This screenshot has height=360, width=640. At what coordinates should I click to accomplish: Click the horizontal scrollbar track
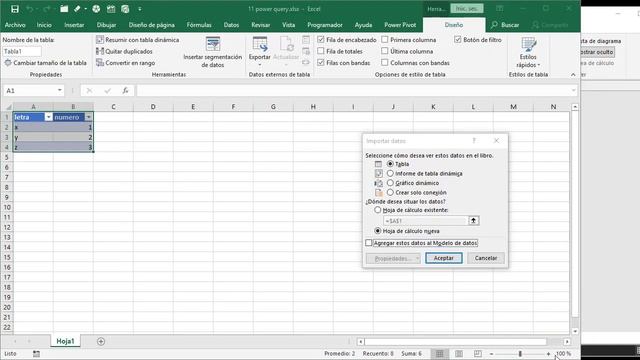pos(455,341)
